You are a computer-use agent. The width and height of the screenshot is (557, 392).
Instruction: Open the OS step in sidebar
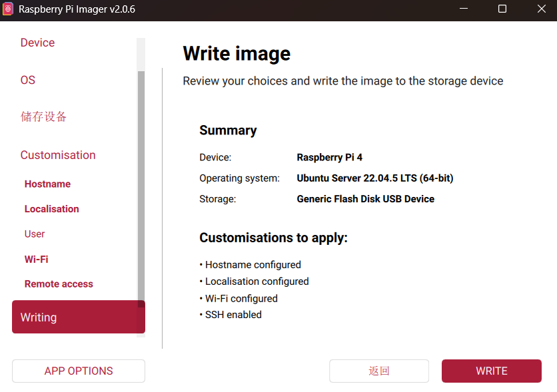click(28, 80)
